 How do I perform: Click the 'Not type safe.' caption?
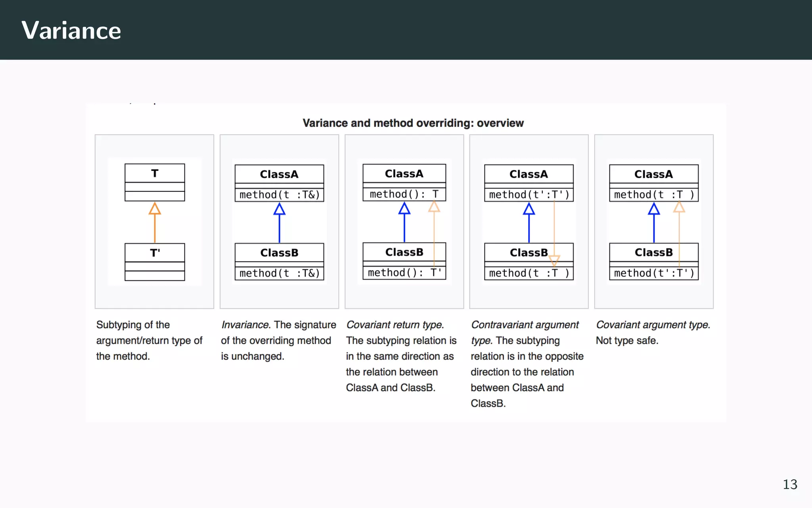(627, 341)
